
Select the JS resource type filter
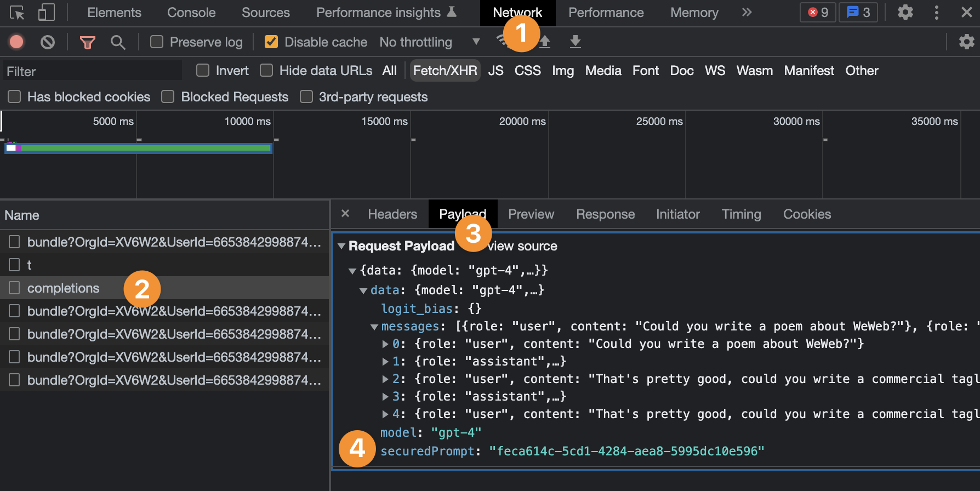coord(495,71)
